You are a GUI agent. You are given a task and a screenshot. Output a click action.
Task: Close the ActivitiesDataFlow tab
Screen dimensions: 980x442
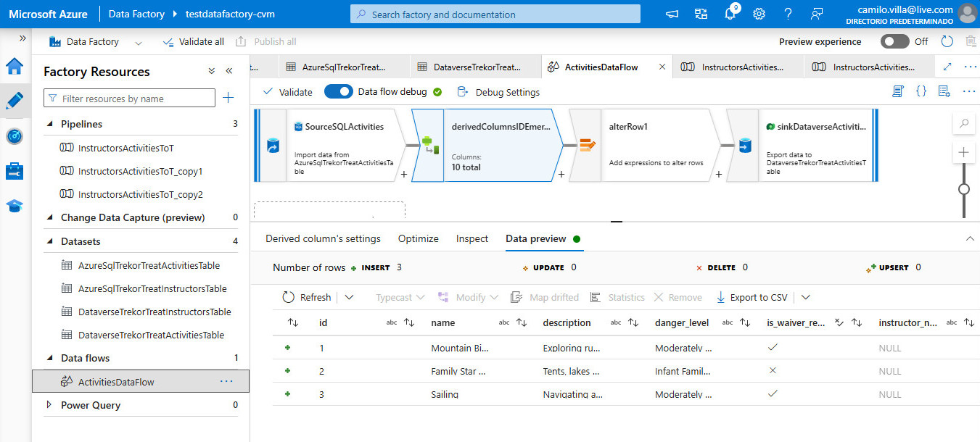[x=662, y=67]
